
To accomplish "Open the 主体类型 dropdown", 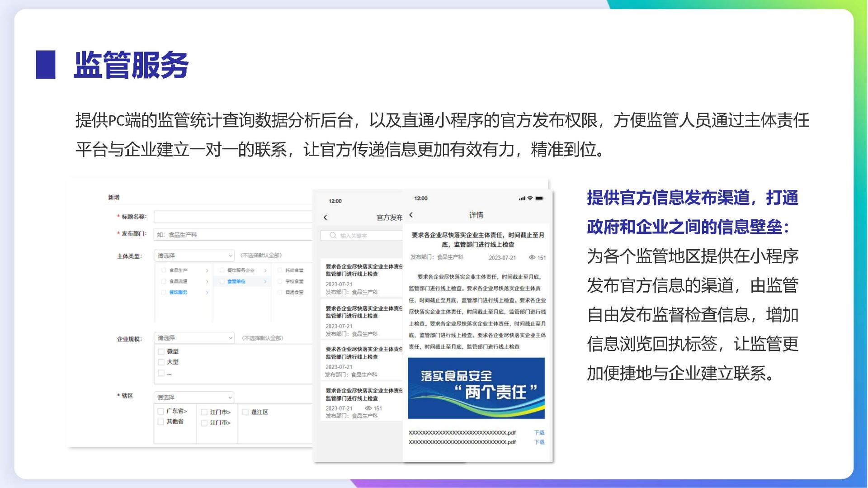I will pyautogui.click(x=194, y=256).
